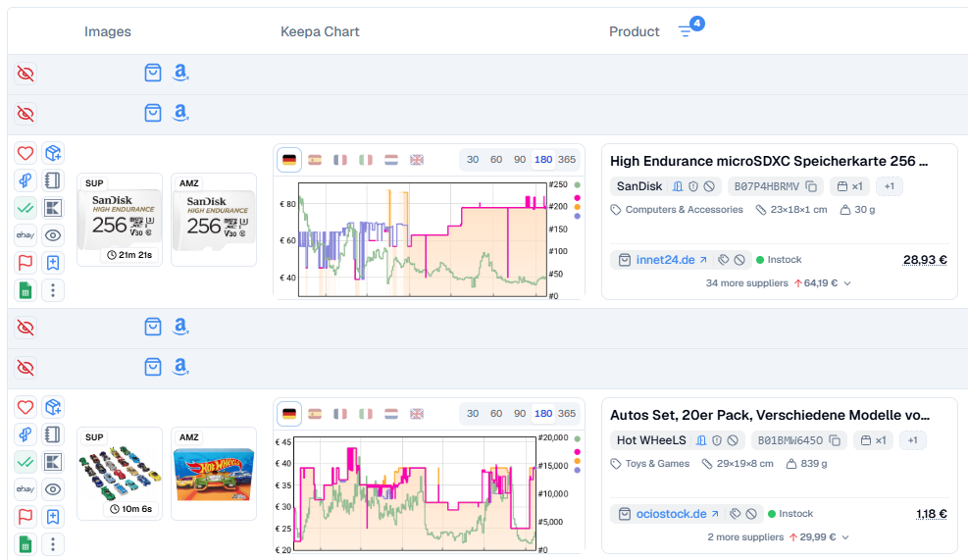Select the Spain flag on the SanDisk Keepa chart
Screen dimensions: 968x560
pos(315,160)
